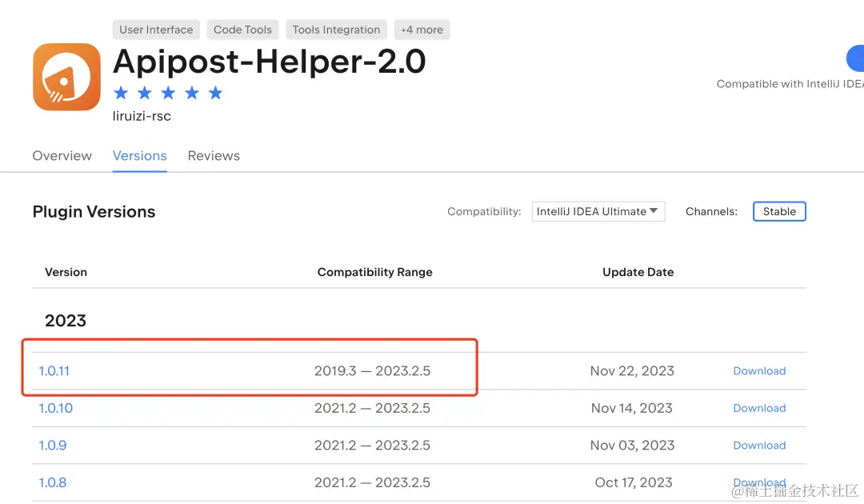This screenshot has width=864, height=504.
Task: Click the Compatibility Range column header
Action: tap(374, 272)
